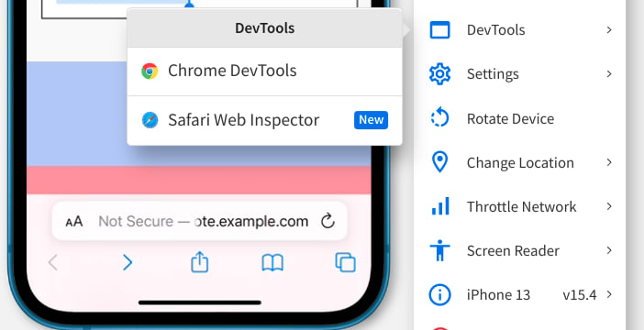
Task: Click the Not Secure label in address bar
Action: [x=136, y=222]
